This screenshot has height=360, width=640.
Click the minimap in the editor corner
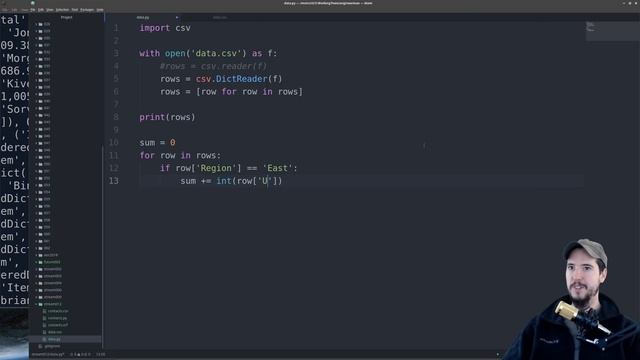[x=612, y=31]
